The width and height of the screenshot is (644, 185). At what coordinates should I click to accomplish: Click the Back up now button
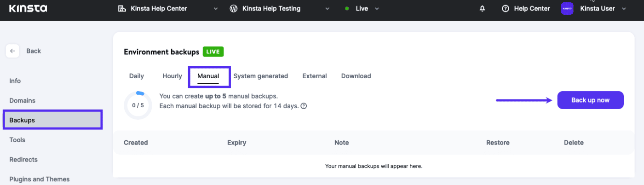click(590, 100)
